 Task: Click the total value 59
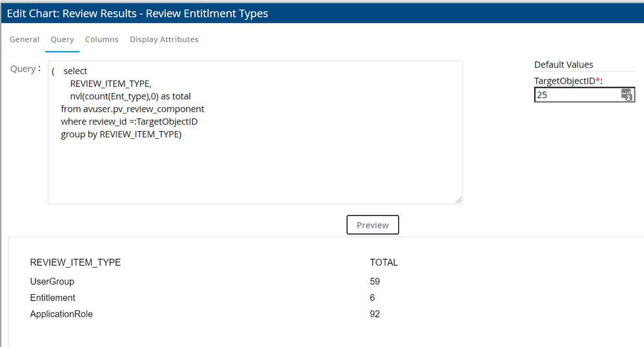click(375, 281)
